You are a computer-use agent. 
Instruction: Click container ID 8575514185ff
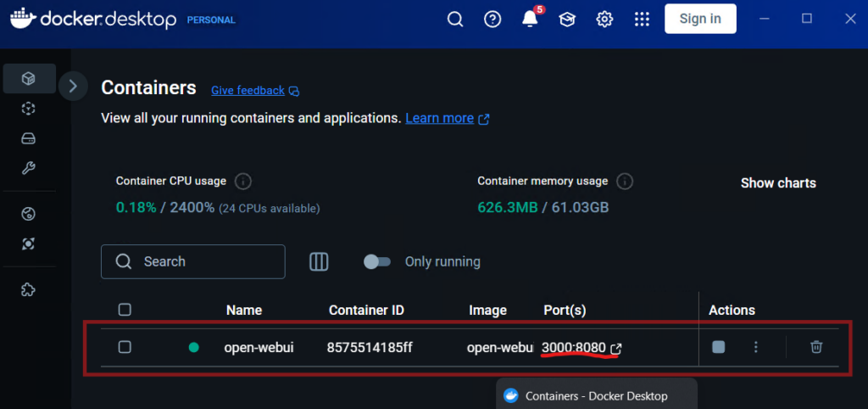[370, 348]
